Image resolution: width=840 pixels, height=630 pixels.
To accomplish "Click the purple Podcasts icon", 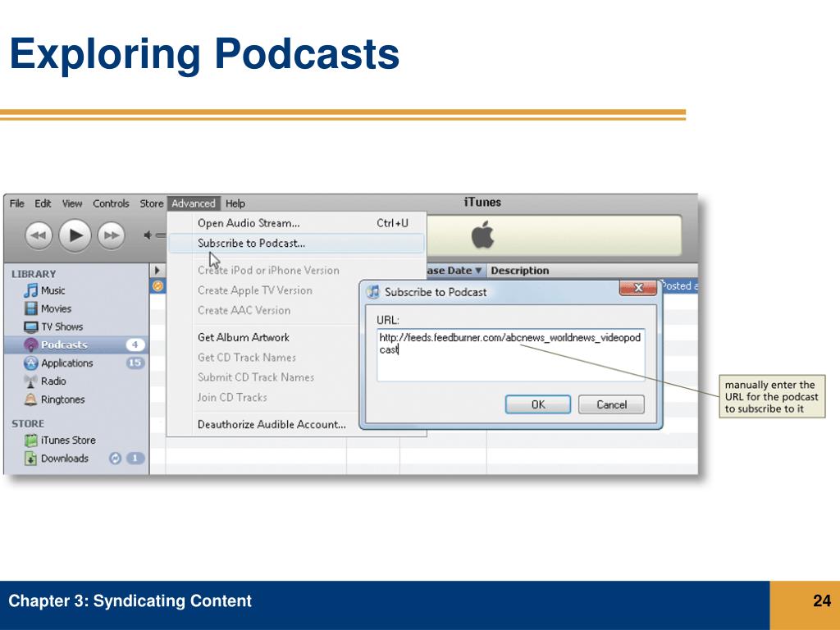I will (x=30, y=345).
